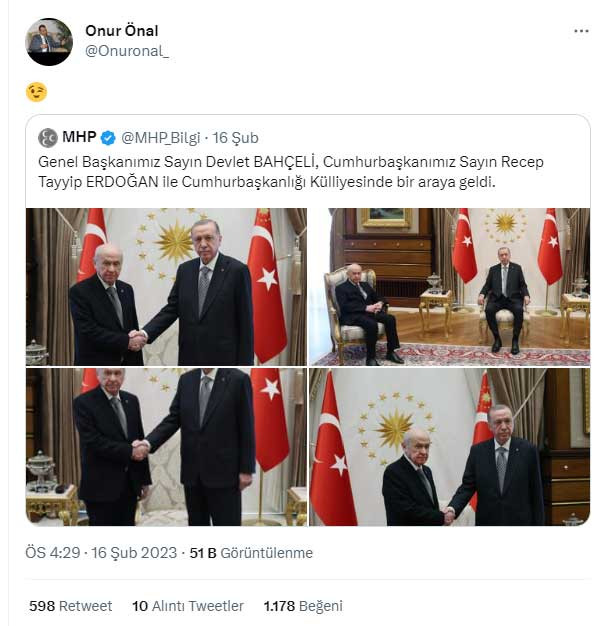This screenshot has width=597, height=626.
Task: Click the ÖS 4:29 · 16 Şub 2023 timestamp
Action: click(101, 553)
